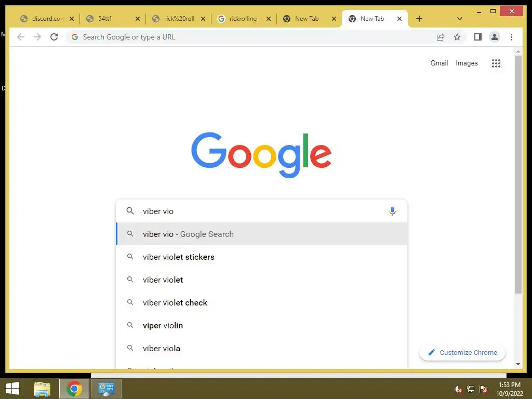Click the Google logo
The width and height of the screenshot is (532, 399).
pyautogui.click(x=261, y=155)
